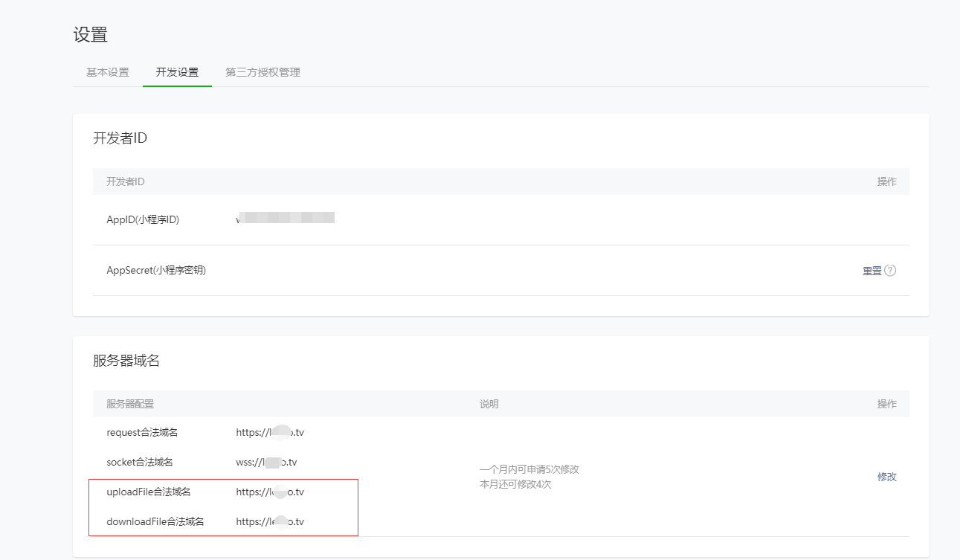Click the 操作 header in 开发者ID table

pos(886,181)
